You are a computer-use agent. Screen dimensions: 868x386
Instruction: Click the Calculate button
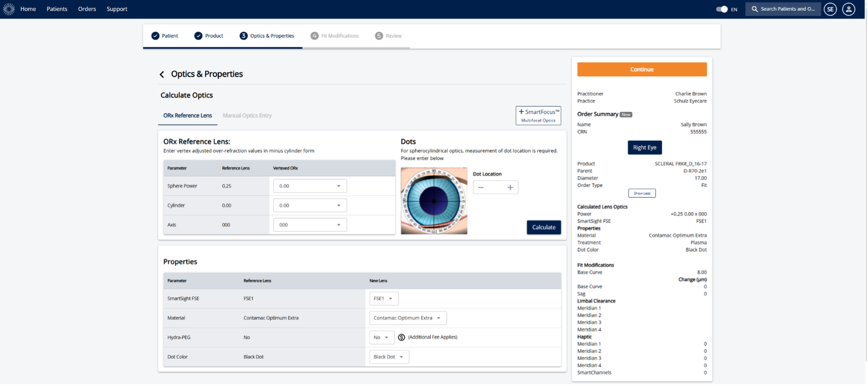point(543,227)
